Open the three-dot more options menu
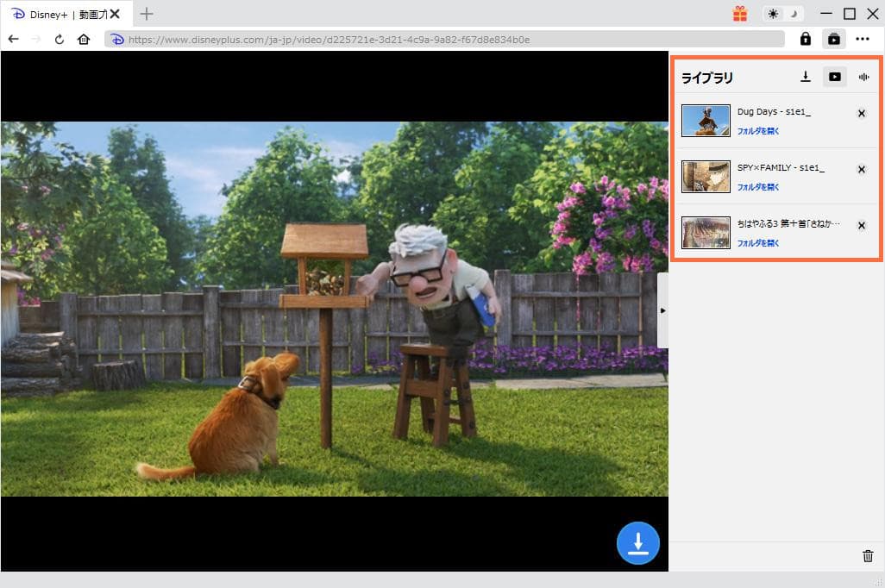Viewport: 885px width, 588px height. 863,39
